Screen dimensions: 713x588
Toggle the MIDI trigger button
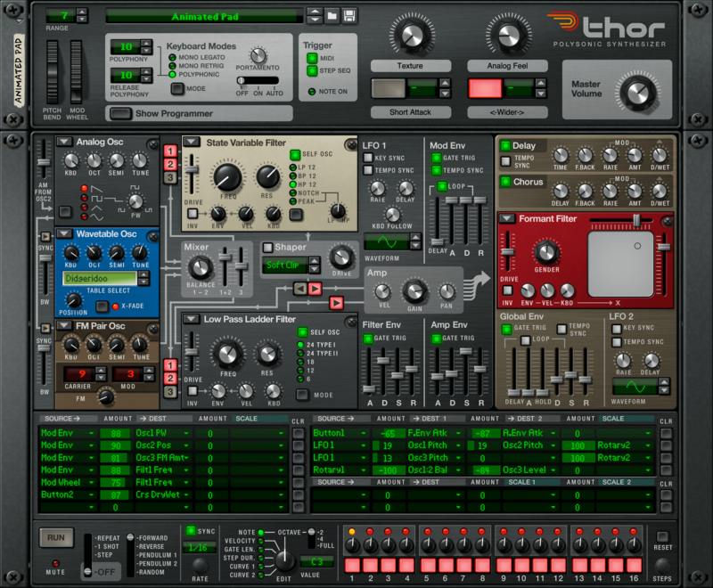(313, 59)
